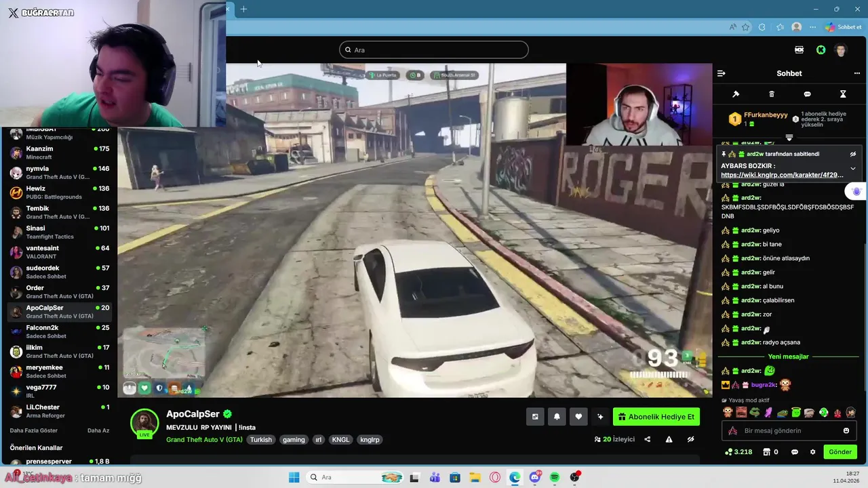868x488 pixels.
Task: Open nymvia channel in sidebar
Action: pyautogui.click(x=58, y=172)
